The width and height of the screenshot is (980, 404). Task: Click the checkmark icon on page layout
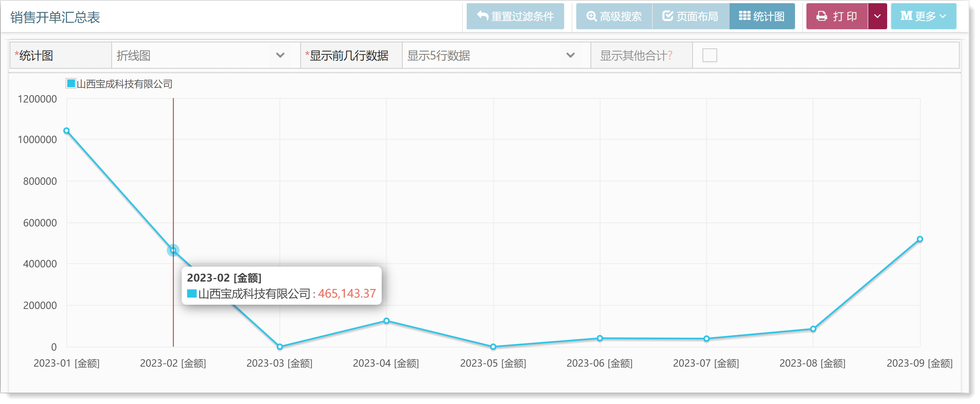click(x=668, y=16)
